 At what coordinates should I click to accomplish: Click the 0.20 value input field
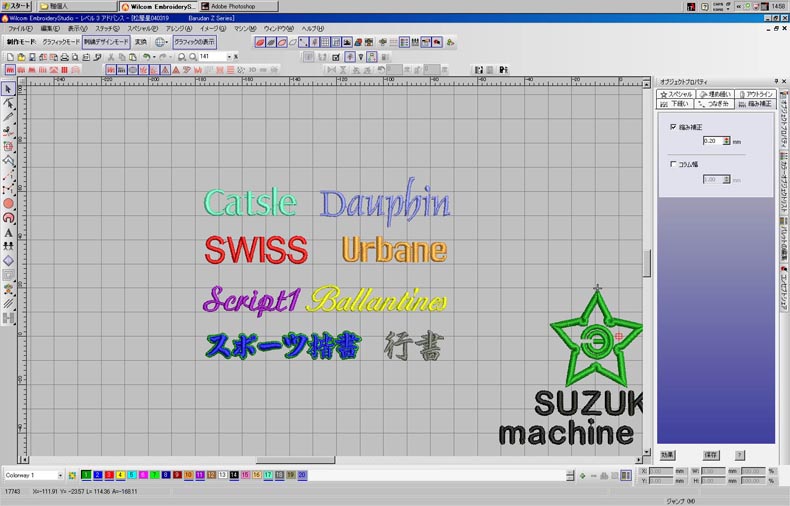[x=712, y=141]
